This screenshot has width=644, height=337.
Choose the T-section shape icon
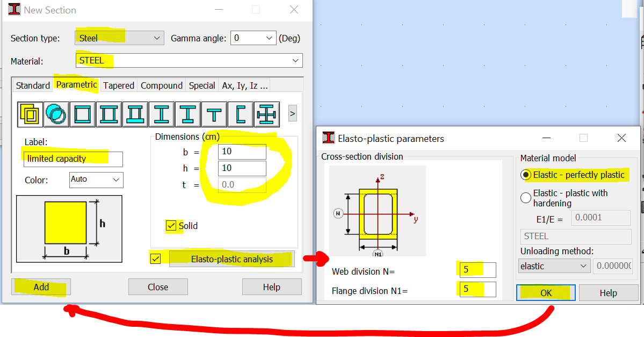tap(214, 113)
